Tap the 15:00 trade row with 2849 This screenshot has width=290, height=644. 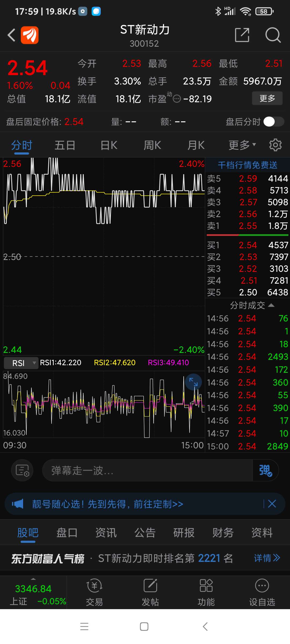(x=248, y=446)
